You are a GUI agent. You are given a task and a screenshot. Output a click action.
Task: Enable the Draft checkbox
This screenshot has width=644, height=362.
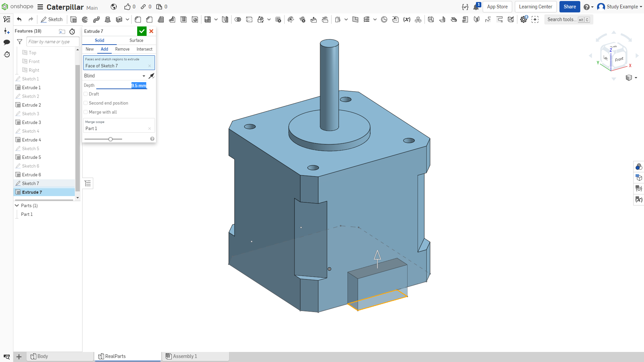point(86,94)
